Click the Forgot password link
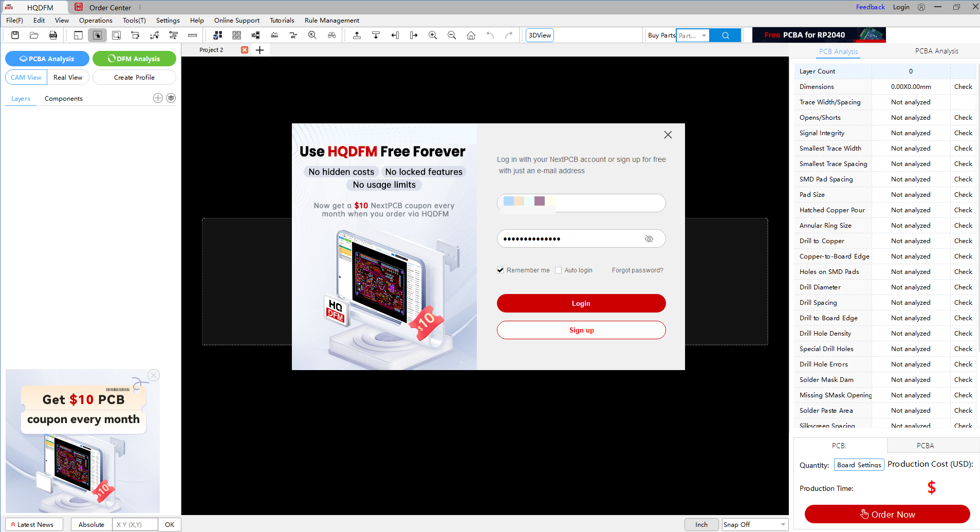980x532 pixels. click(x=637, y=270)
